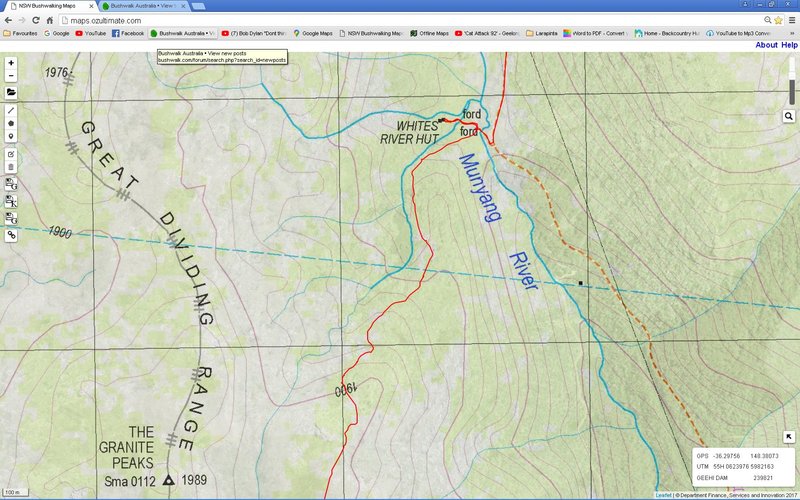Click the Leaflet attribution link
Viewport: 800px width, 500px height.
click(x=664, y=495)
